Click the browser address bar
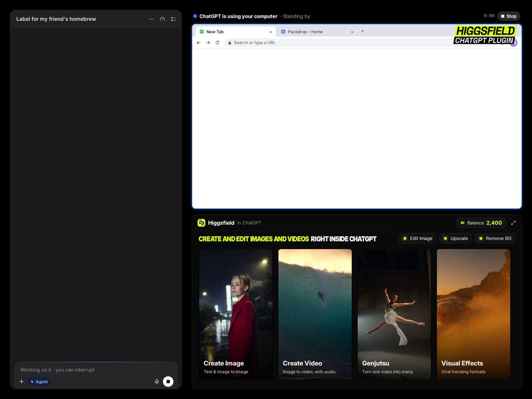 (x=359, y=43)
